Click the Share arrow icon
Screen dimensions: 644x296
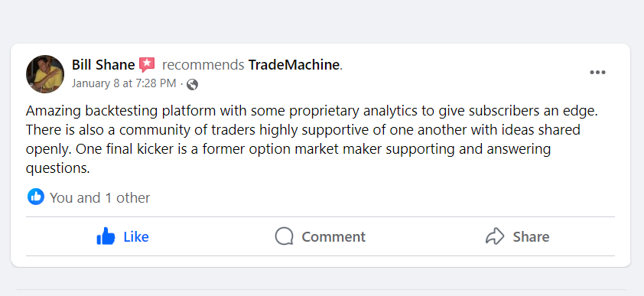click(495, 236)
